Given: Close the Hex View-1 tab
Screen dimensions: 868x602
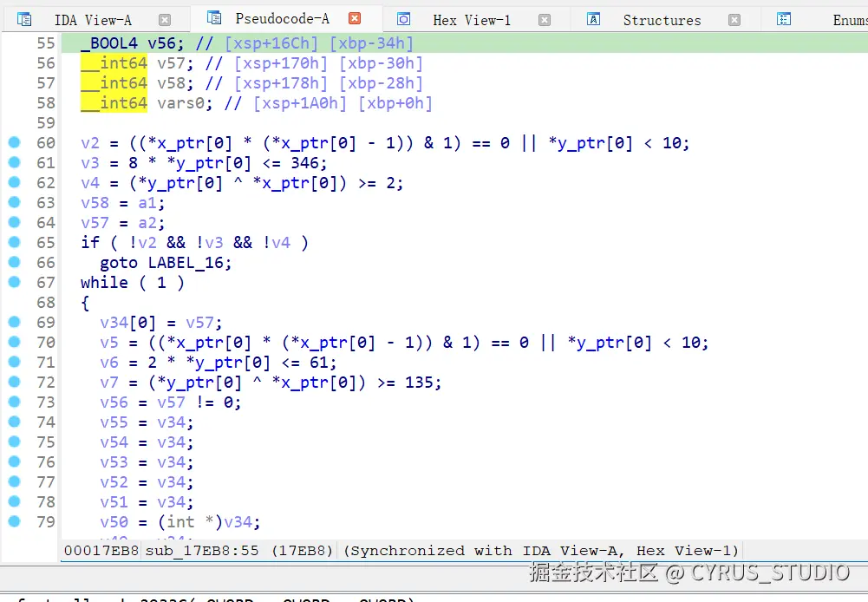Looking at the screenshot, I should 545,20.
